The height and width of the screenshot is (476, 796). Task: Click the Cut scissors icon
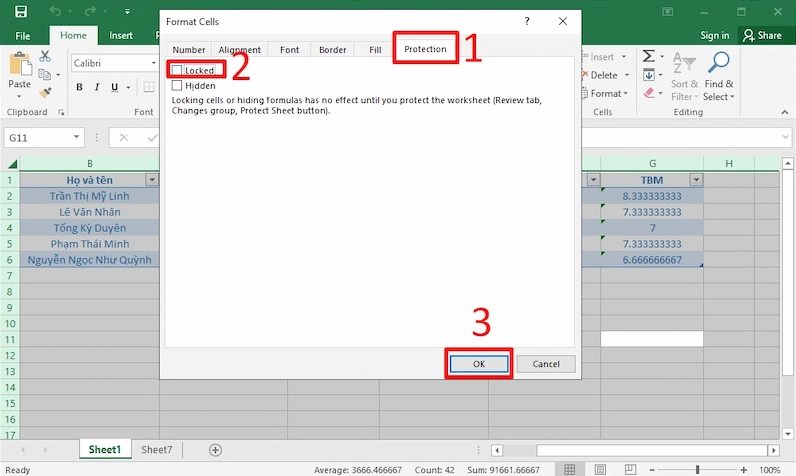[45, 56]
